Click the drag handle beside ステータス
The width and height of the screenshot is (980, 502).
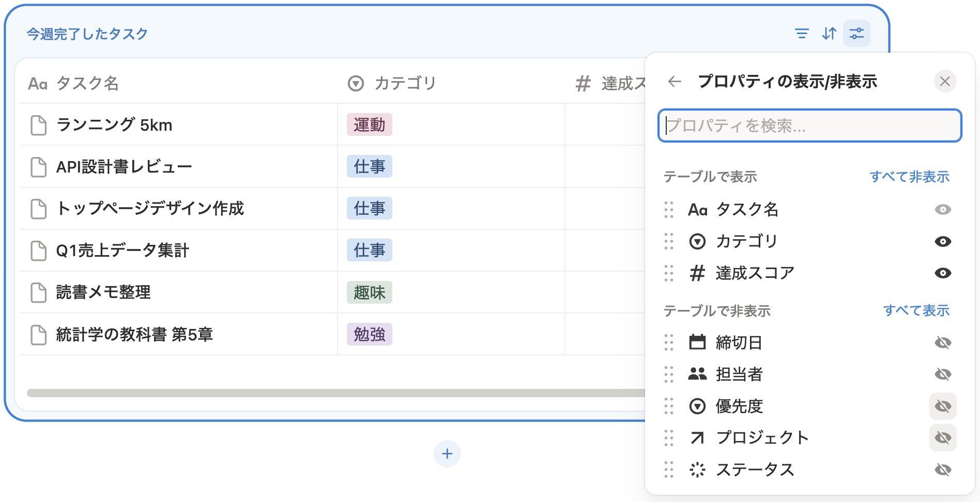669,469
